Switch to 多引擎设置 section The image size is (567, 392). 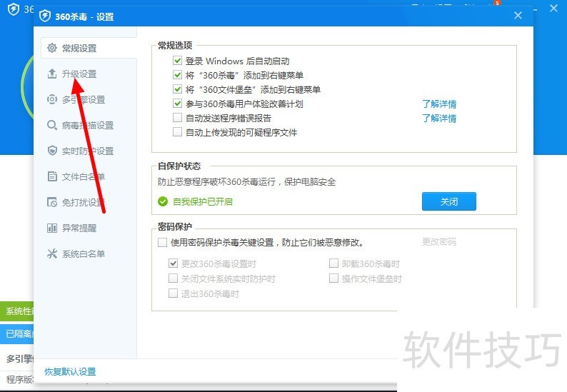click(84, 100)
